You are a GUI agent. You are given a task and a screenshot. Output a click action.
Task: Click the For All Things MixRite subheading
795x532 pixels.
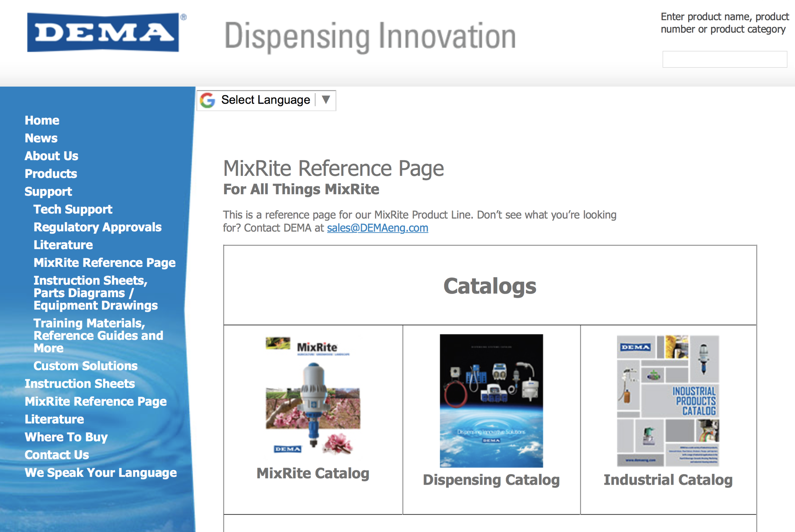point(301,189)
